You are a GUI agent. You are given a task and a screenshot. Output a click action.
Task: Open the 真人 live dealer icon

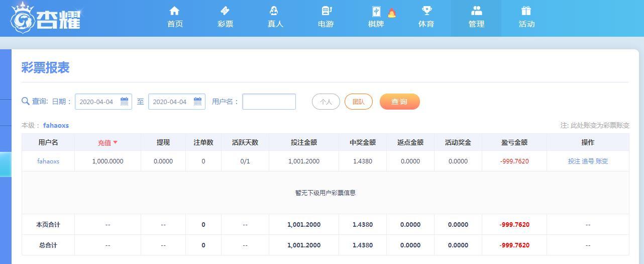click(x=274, y=11)
